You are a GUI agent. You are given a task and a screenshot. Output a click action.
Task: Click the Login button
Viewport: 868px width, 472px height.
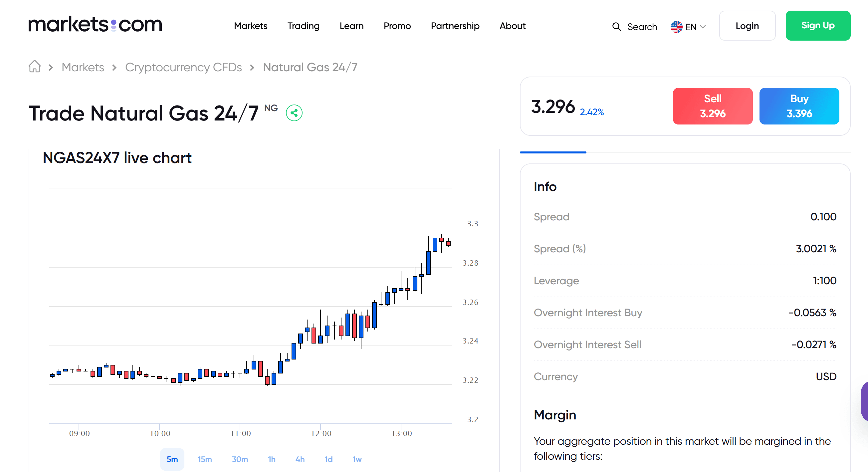coord(747,26)
